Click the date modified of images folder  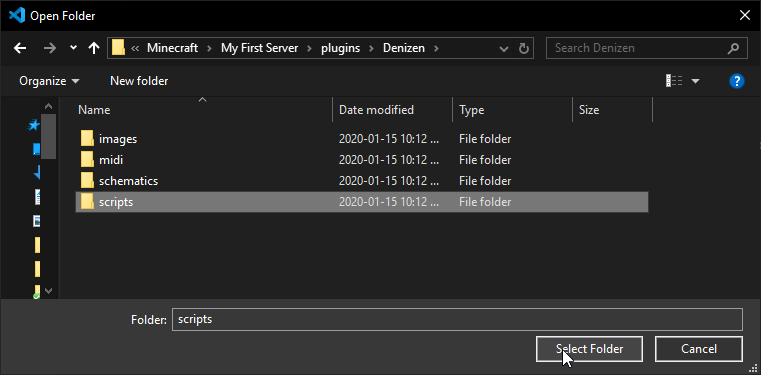pos(389,139)
